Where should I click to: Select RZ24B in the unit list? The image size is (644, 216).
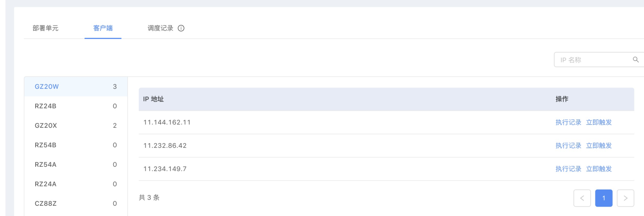(x=76, y=106)
